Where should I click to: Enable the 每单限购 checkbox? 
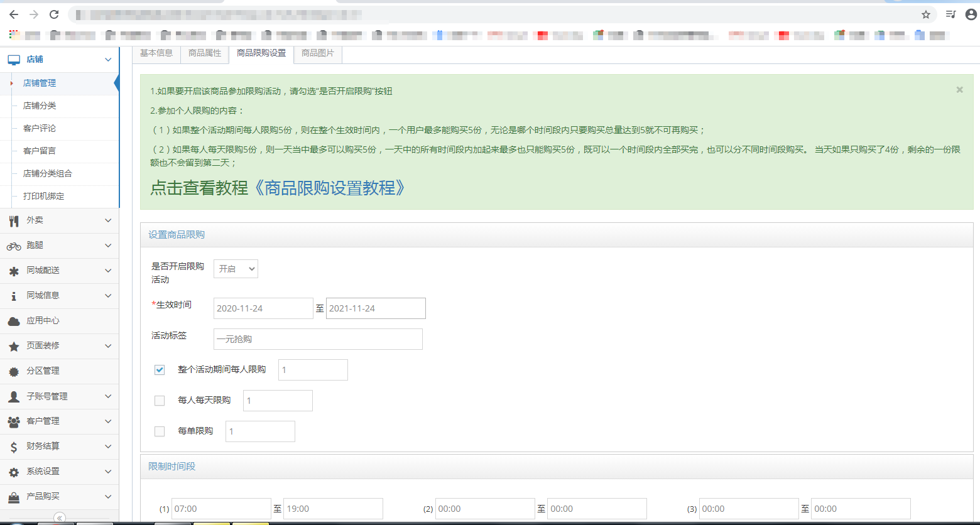pos(160,431)
